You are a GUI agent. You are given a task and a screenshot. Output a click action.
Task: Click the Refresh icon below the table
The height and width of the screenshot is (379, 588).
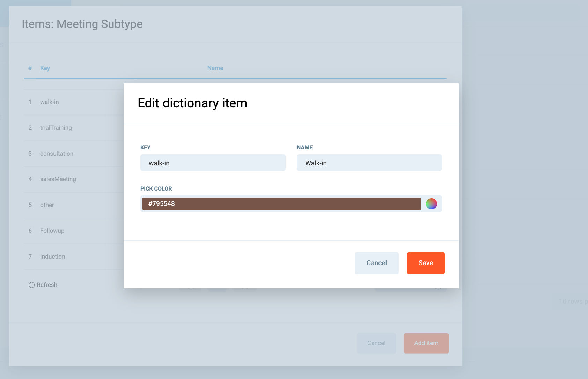31,285
